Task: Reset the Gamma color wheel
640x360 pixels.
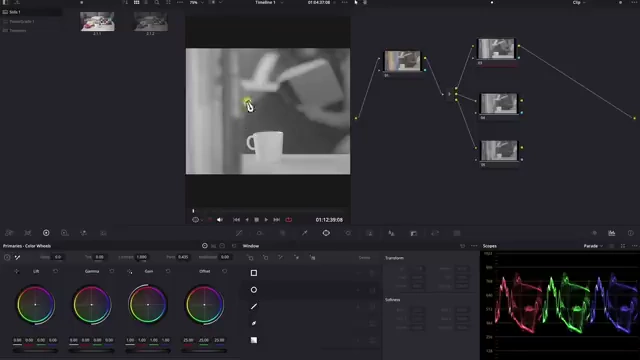Action: (112, 271)
